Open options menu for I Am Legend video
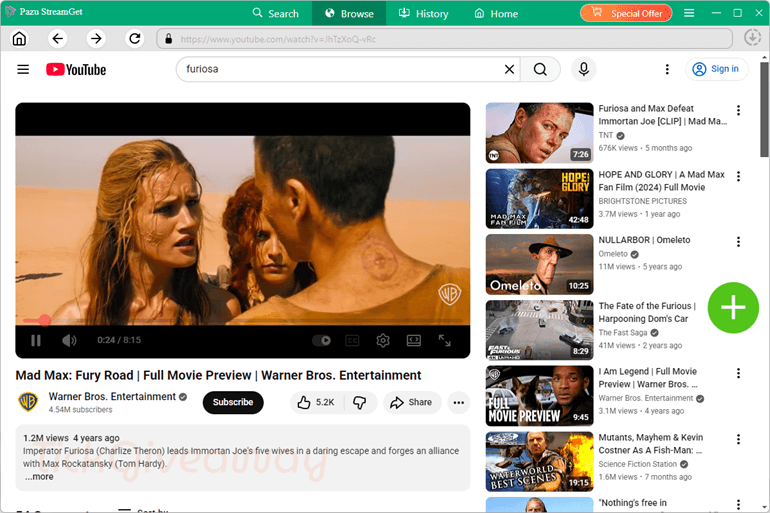 coord(738,373)
